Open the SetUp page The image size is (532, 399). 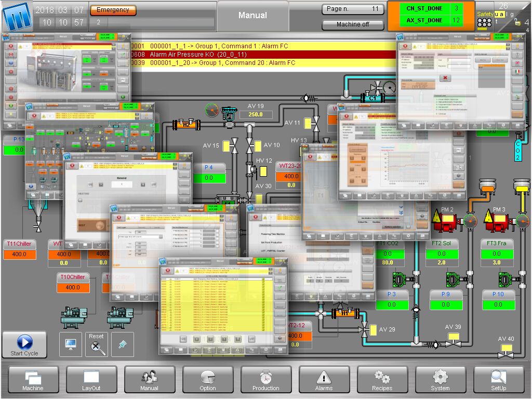[498, 379]
